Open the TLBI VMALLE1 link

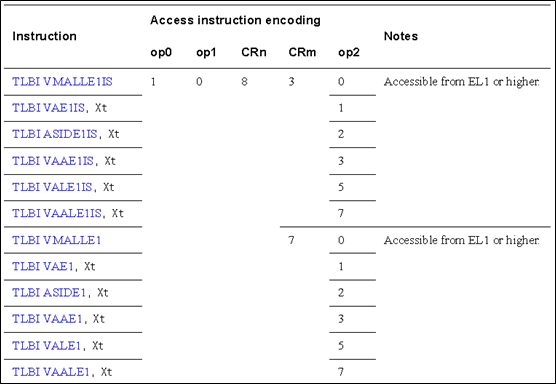(x=57, y=240)
